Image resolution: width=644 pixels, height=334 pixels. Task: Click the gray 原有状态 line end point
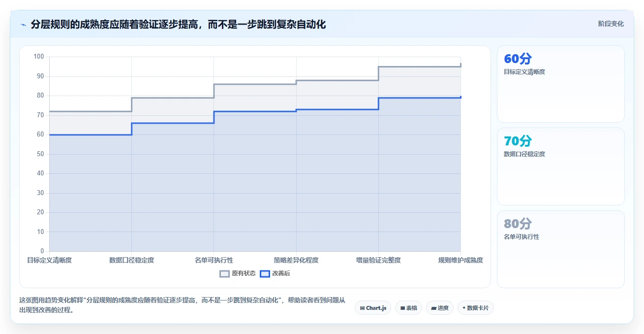click(460, 65)
